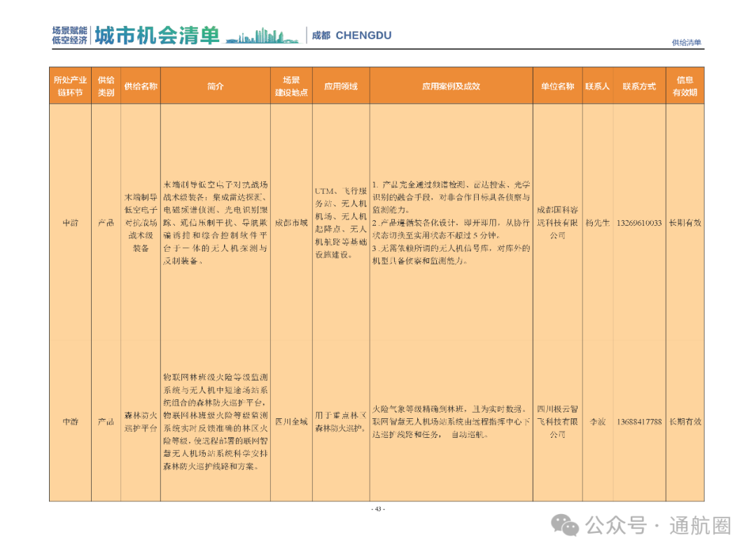This screenshot has height=556, width=756.
Task: Click the intro cell starting '末端制导低空电子对抗战场'
Action: 216,222
